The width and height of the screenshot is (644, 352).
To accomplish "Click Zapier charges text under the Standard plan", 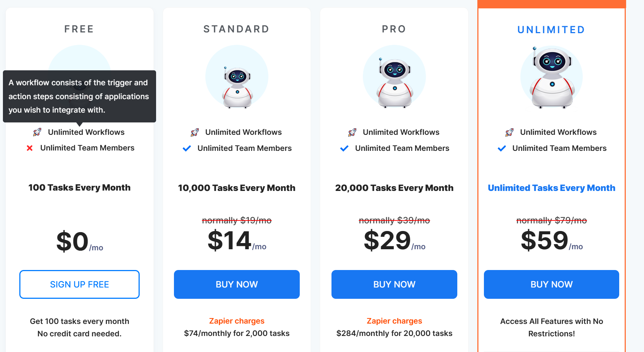I will (x=237, y=321).
